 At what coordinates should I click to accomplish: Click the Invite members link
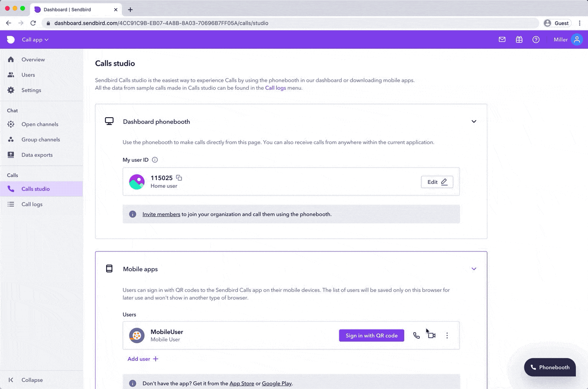point(161,214)
